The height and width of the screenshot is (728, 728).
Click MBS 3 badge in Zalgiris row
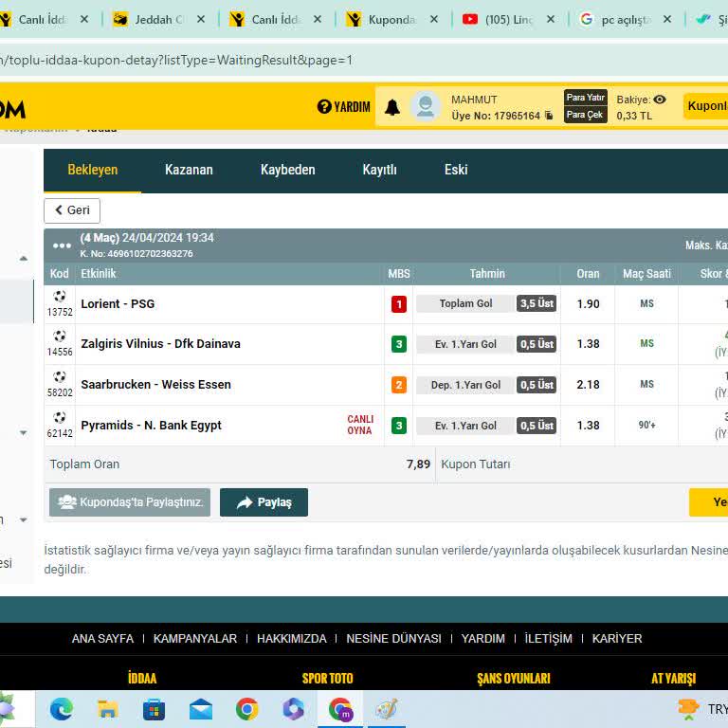coord(399,344)
